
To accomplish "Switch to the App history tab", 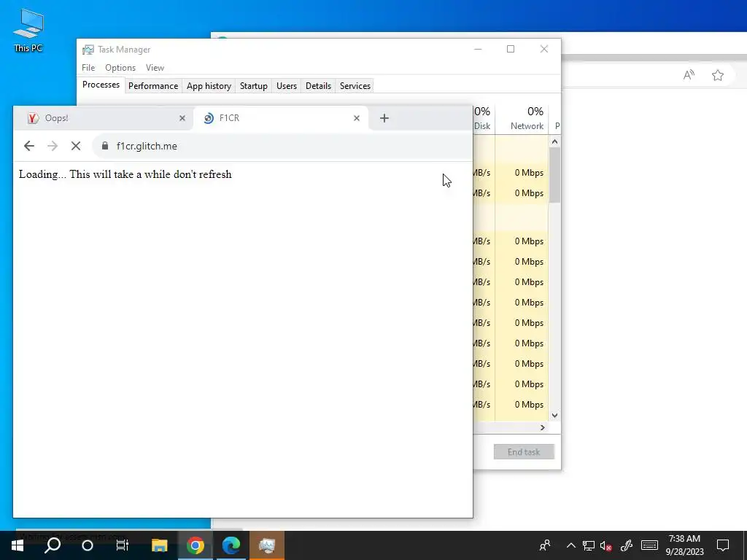I will pyautogui.click(x=209, y=86).
